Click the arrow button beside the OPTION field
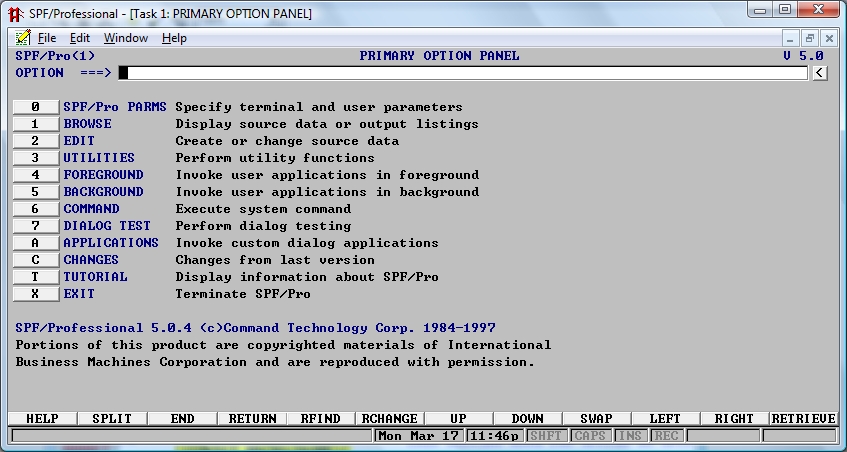This screenshot has width=847, height=452. coord(820,73)
